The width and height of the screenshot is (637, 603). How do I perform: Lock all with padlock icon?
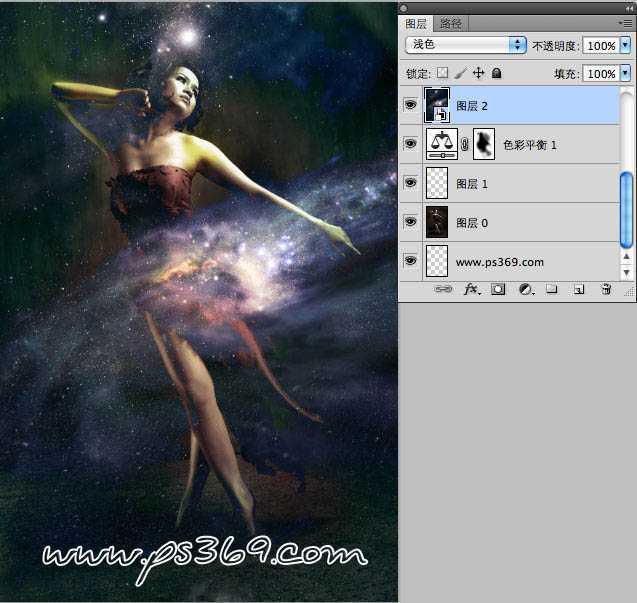coord(496,73)
